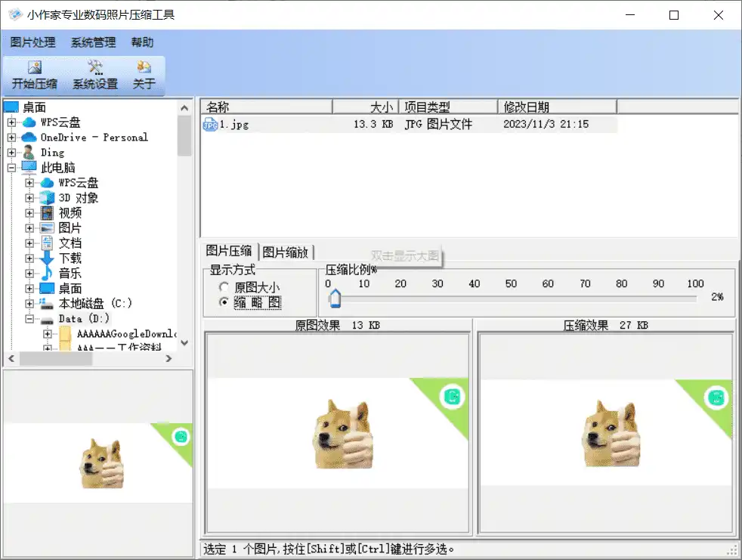Image resolution: width=742 pixels, height=560 pixels.
Task: Click tree horizontal scrollbar left arrow
Action: pyautogui.click(x=11, y=359)
